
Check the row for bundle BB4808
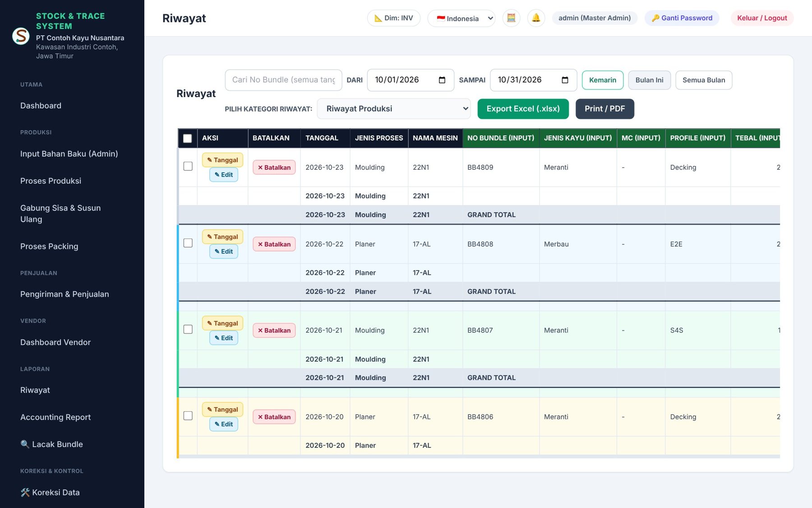tap(188, 243)
